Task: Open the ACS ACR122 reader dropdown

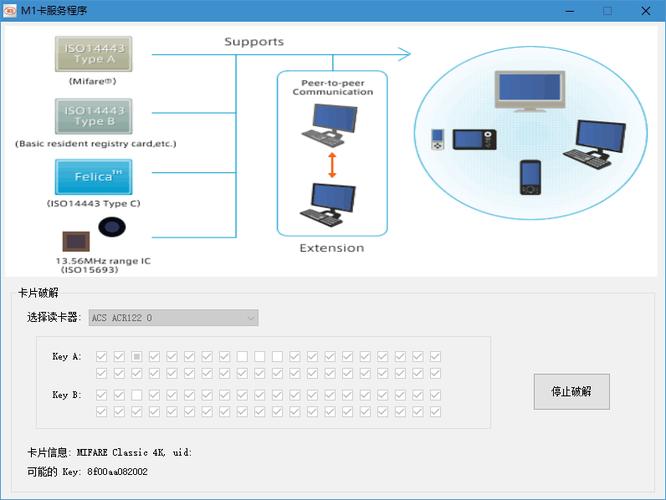Action: [x=174, y=318]
